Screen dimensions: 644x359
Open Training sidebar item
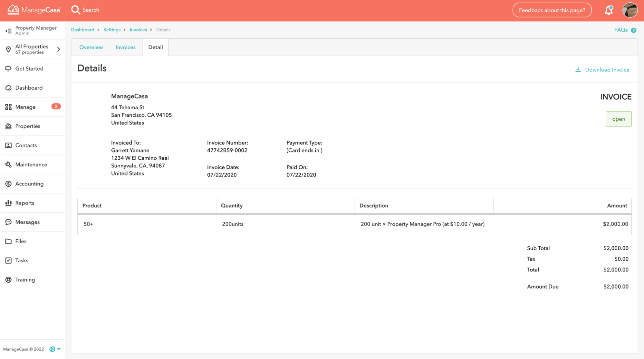pos(32,280)
